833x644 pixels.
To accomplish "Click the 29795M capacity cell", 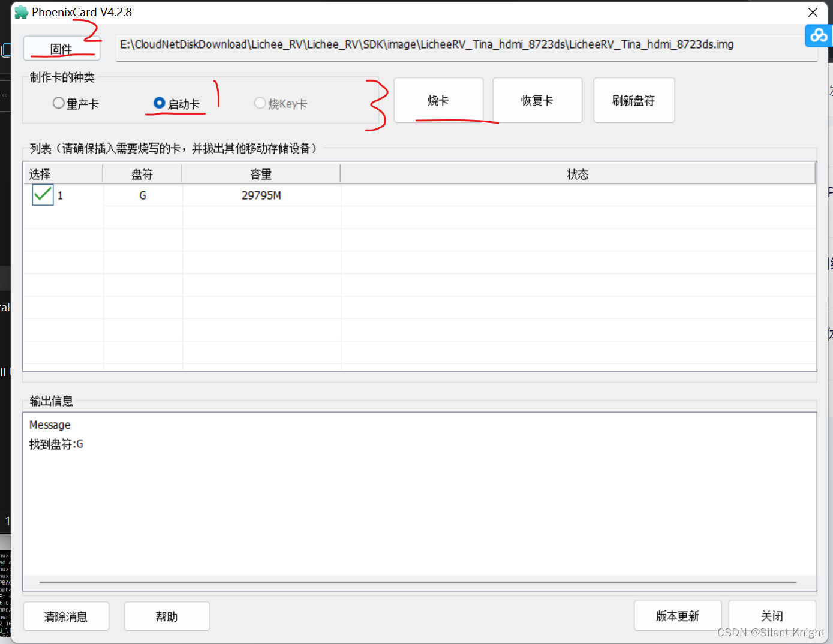I will (x=261, y=195).
